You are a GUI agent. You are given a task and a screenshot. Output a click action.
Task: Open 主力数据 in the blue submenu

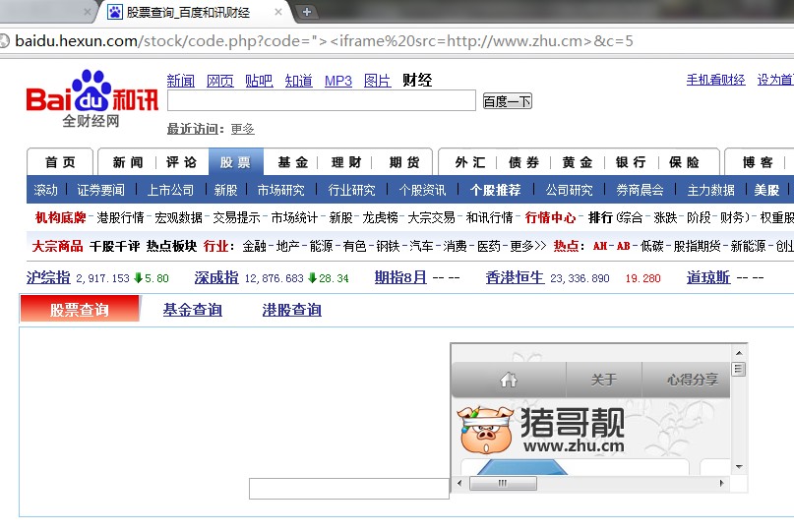pos(711,190)
